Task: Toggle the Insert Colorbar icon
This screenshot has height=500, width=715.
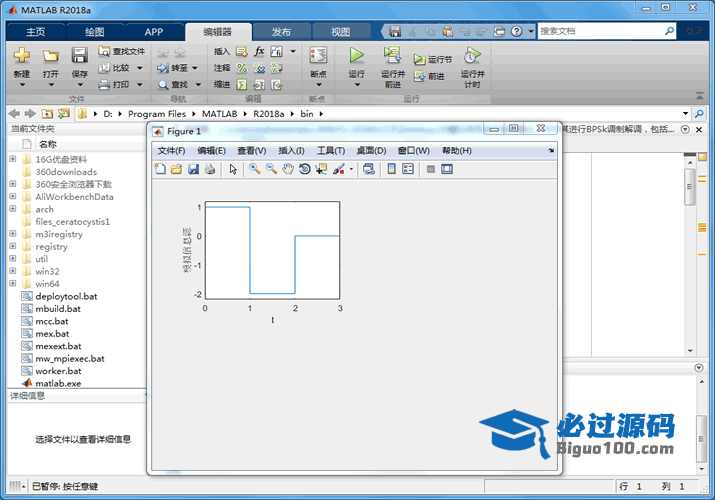Action: [x=391, y=169]
